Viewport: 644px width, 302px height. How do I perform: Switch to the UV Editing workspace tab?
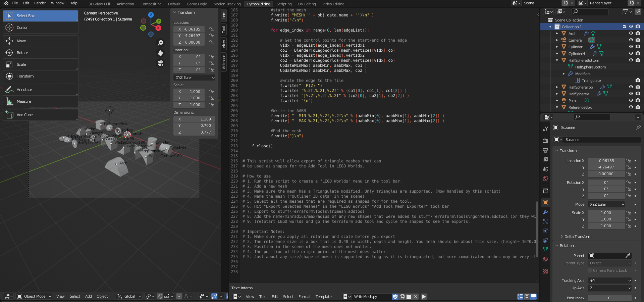pos(307,4)
